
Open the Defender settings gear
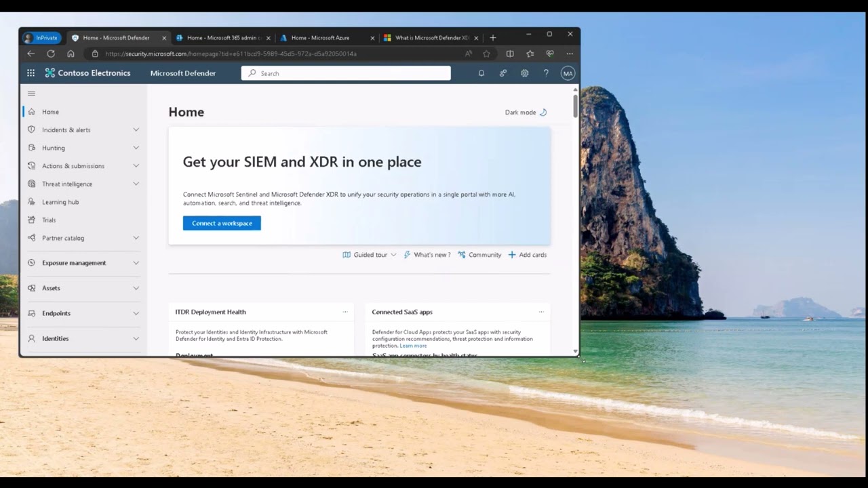[x=525, y=73]
